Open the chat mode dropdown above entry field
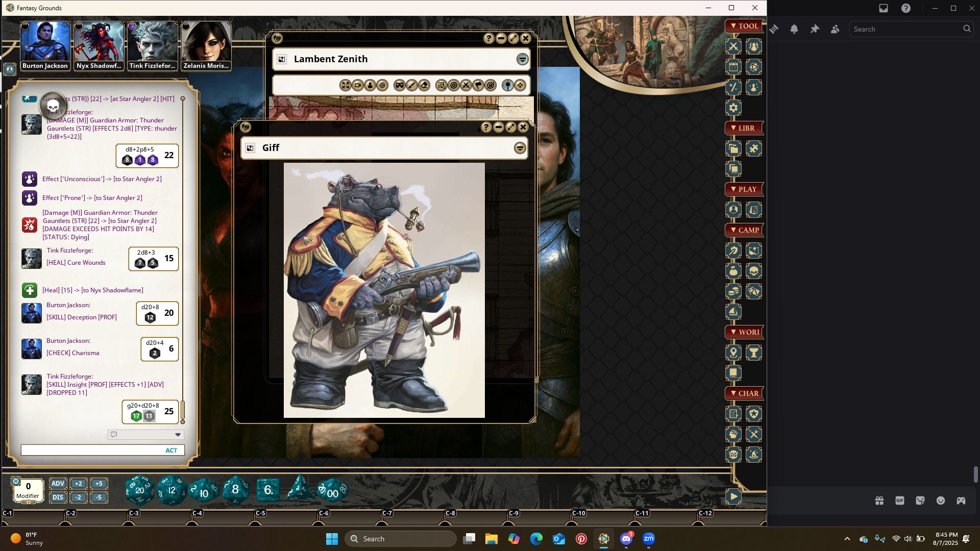This screenshot has width=980, height=551. coord(178,435)
